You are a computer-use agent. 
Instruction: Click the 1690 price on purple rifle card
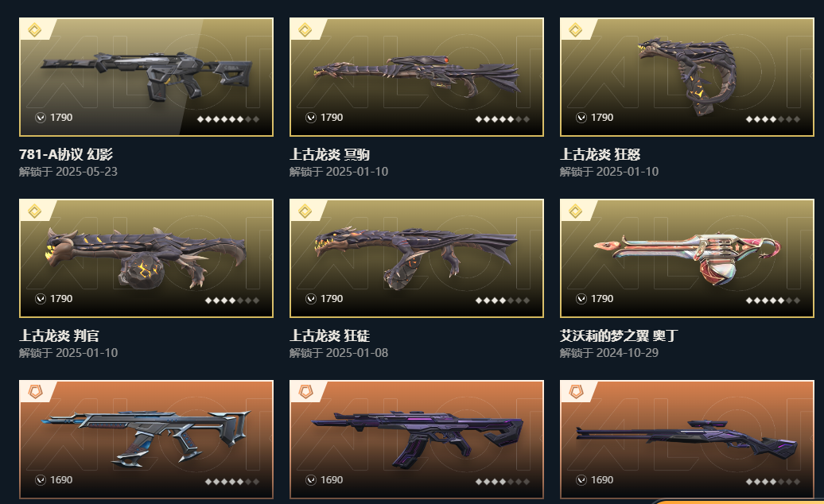(332, 480)
